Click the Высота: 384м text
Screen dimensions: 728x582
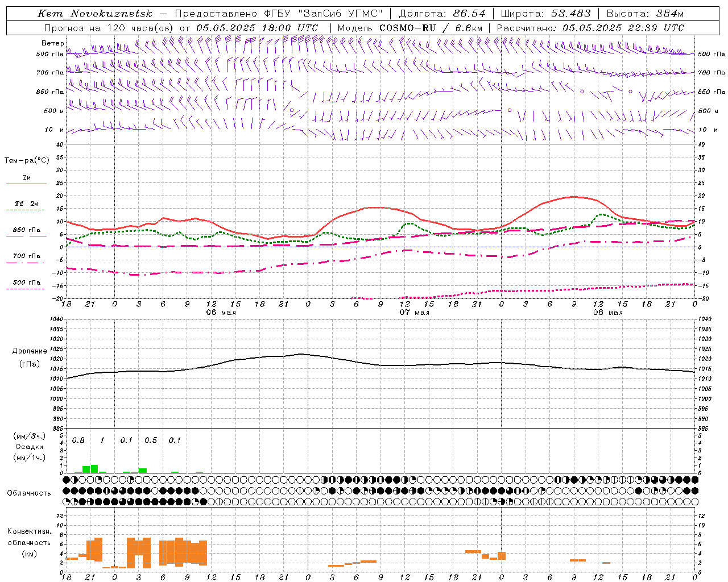[645, 14]
